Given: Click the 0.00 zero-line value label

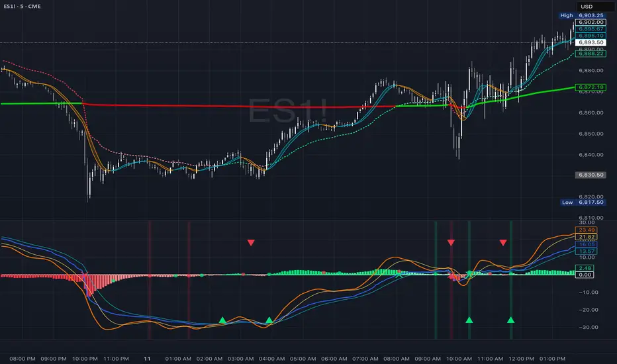Looking at the screenshot, I should [x=585, y=275].
